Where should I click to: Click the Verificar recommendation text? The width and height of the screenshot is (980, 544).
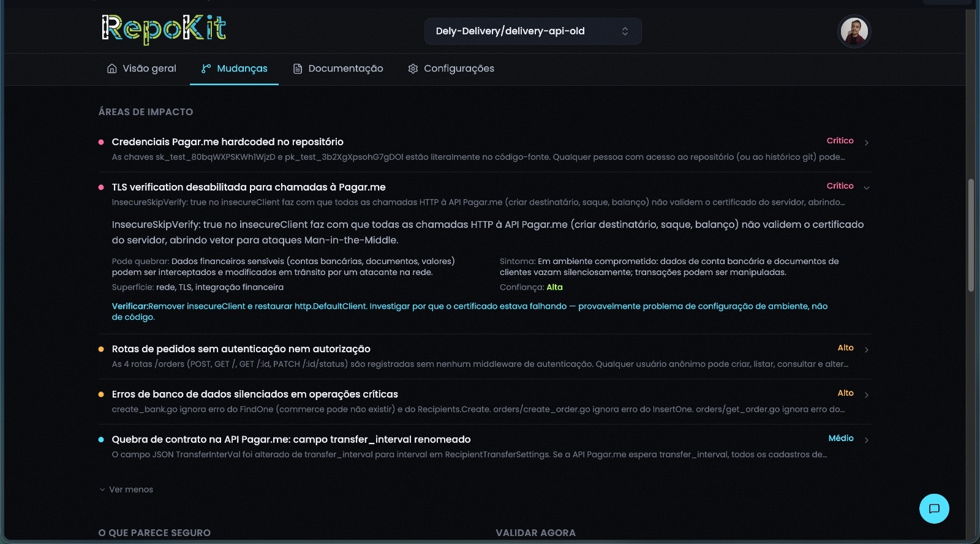(470, 312)
